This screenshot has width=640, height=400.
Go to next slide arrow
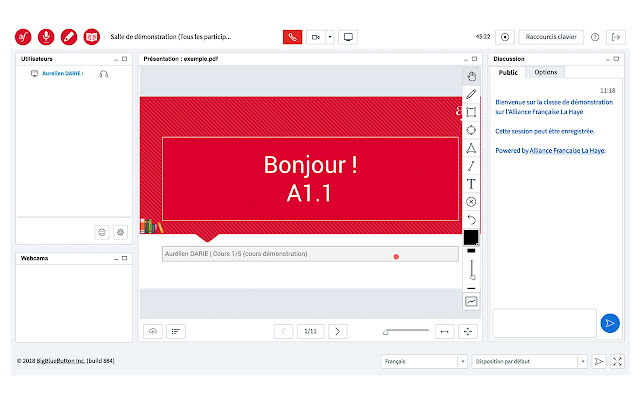tap(338, 331)
